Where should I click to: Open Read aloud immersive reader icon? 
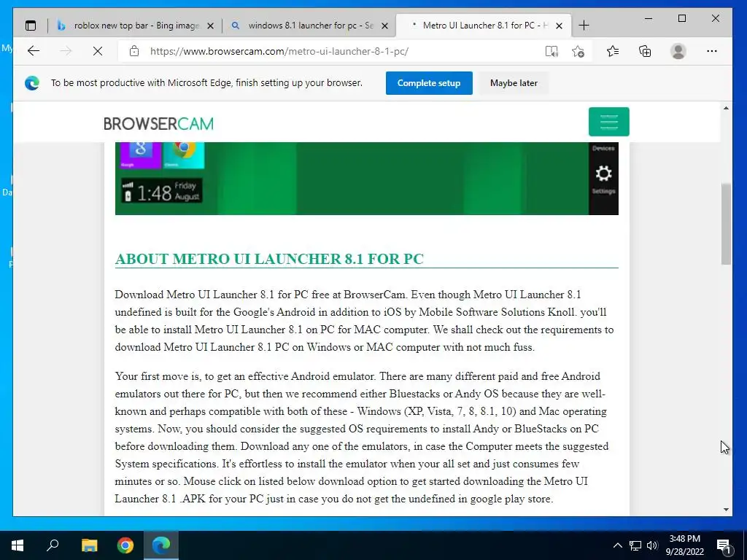(551, 51)
